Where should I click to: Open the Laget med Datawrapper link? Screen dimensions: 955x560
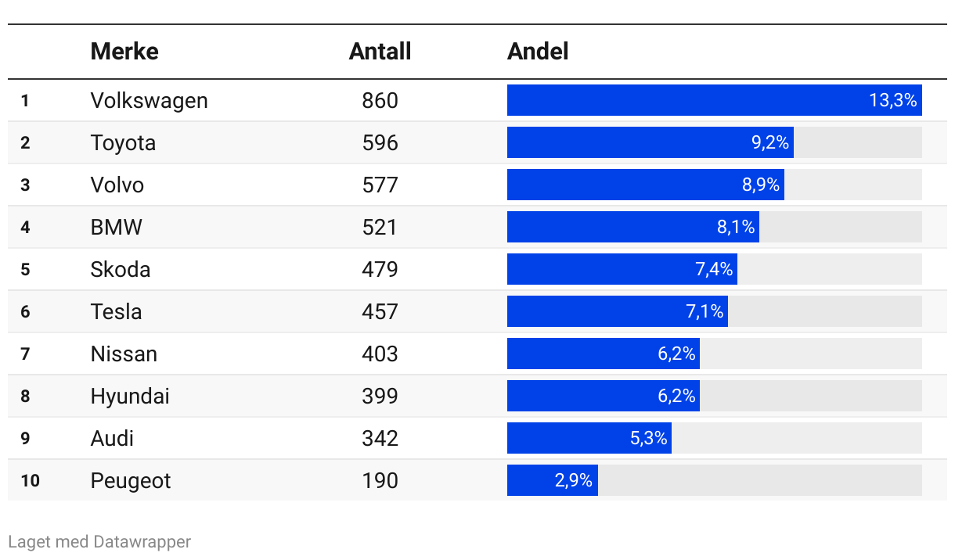99,541
